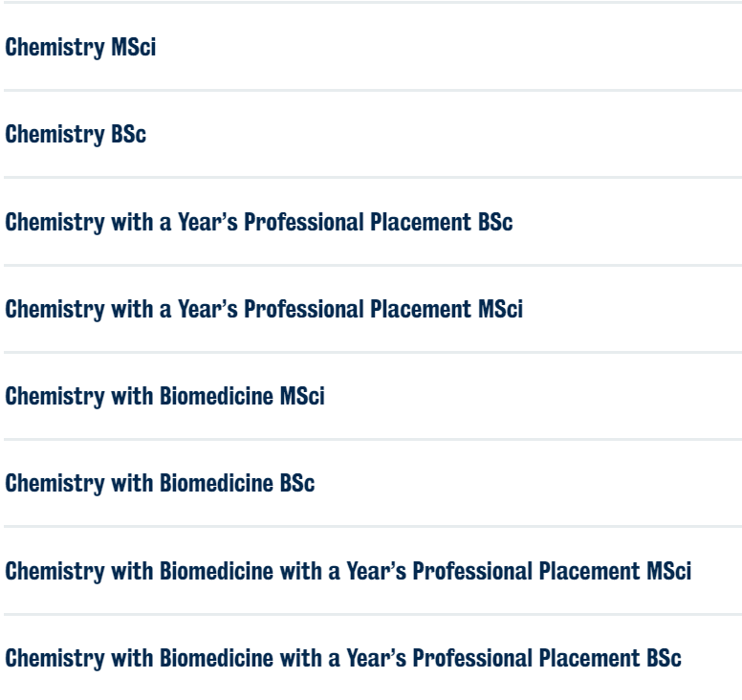Choose the placement-year Chemistry BSc without Biomedicine

pos(258,222)
